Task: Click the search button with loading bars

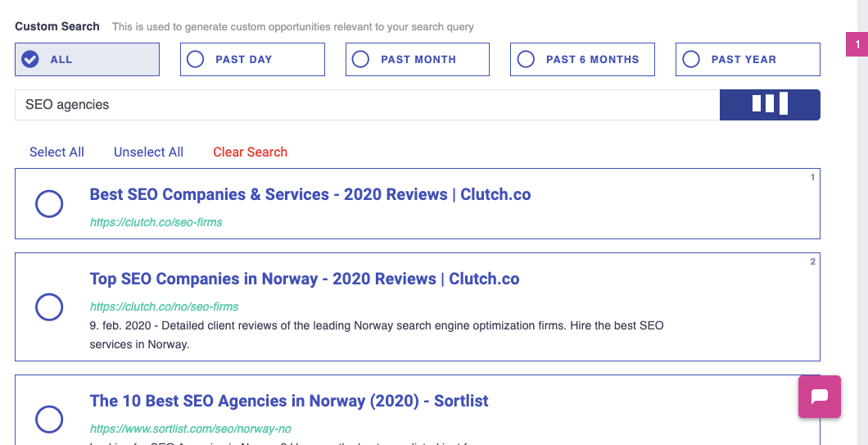Action: (x=770, y=105)
